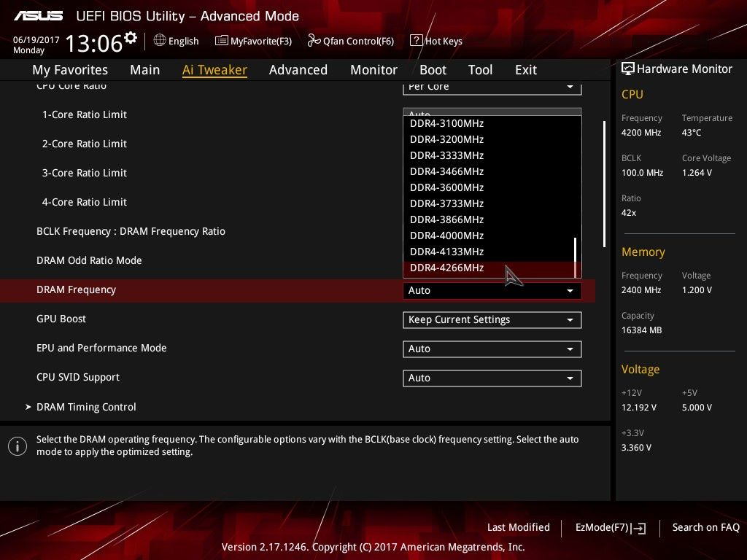Screen dimensions: 747x560
Task: Choose highlighted DDR4-4266MHz option
Action: point(489,268)
